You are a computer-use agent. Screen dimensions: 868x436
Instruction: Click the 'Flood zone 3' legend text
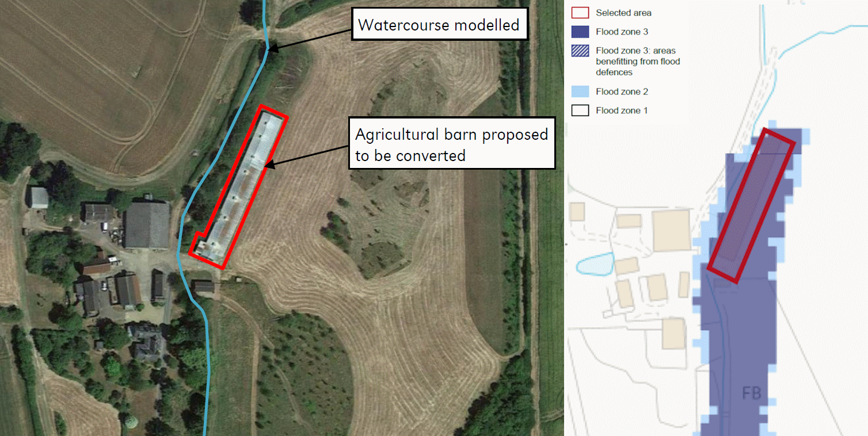tap(622, 32)
